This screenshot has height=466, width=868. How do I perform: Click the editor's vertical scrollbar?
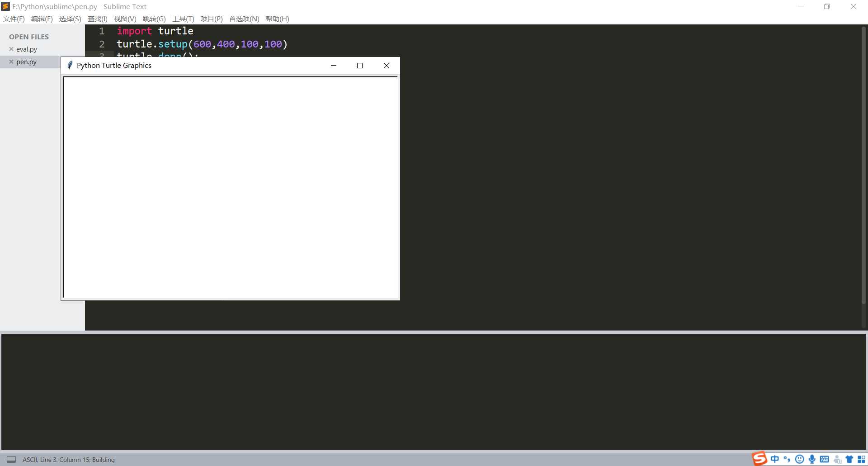click(863, 165)
